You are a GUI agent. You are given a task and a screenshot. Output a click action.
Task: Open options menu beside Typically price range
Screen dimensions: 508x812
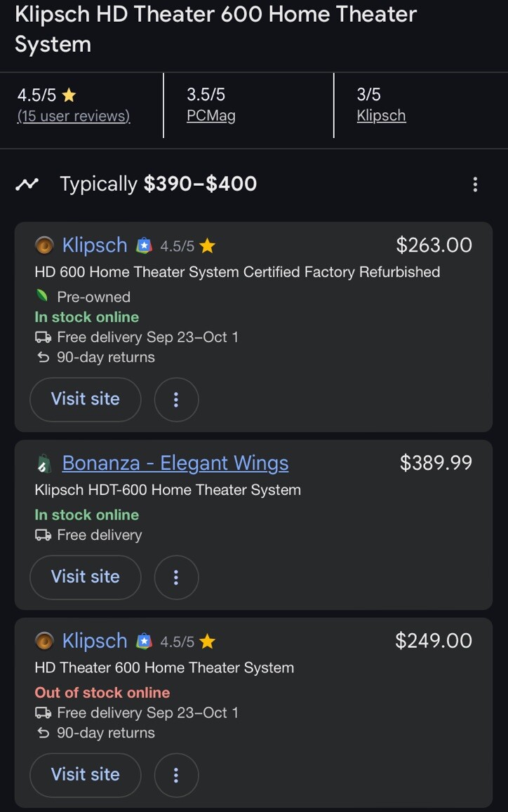[475, 184]
